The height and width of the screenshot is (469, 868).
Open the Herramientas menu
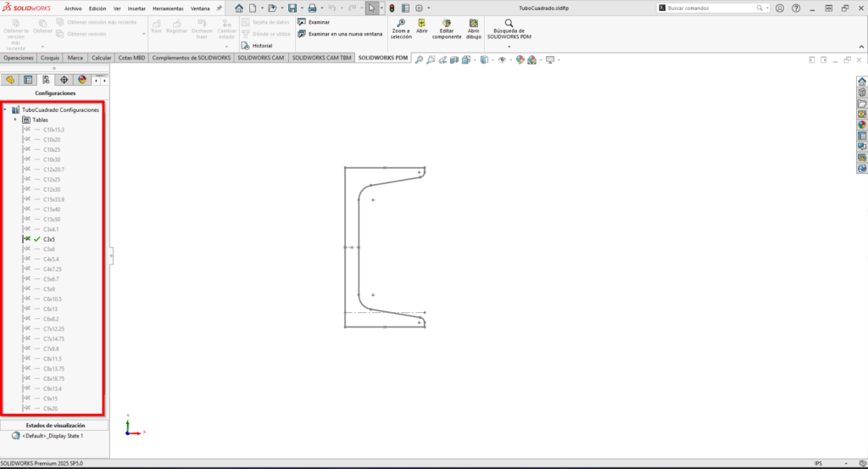click(168, 8)
